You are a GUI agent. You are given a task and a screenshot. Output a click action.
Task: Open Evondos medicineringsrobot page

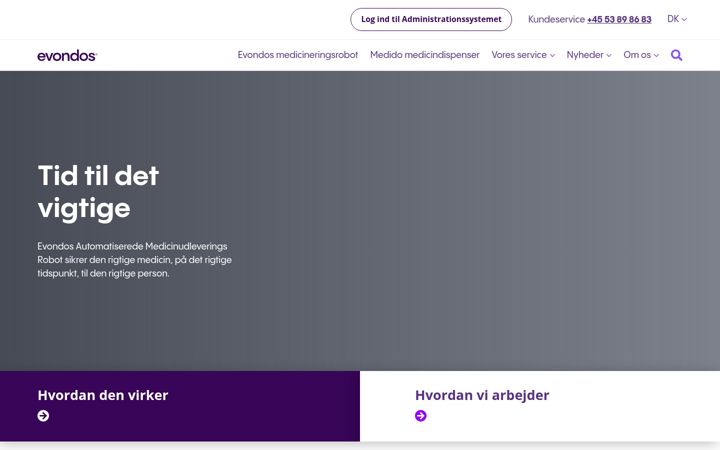[x=298, y=55]
